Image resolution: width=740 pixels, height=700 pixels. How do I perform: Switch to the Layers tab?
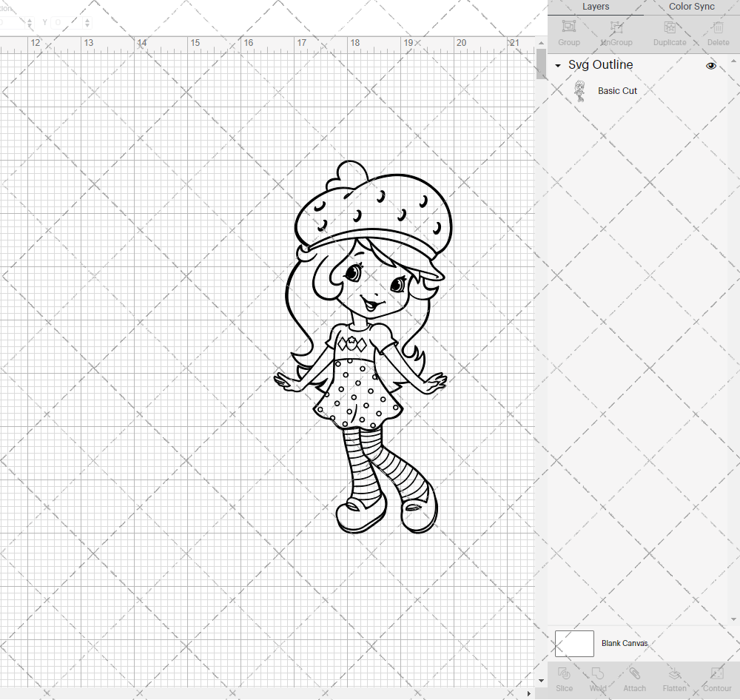coord(595,7)
